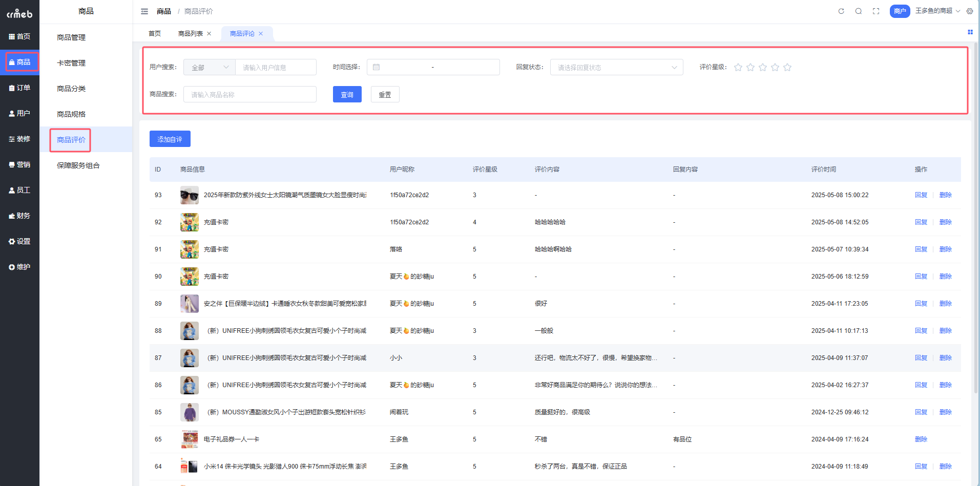
Task: Go to the 装修 module
Action: [20, 138]
